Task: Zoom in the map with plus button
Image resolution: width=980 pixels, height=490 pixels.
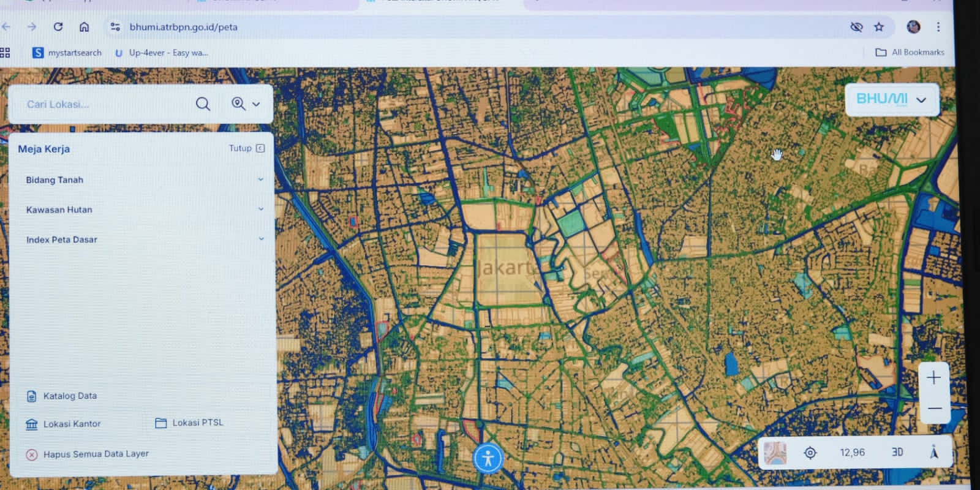Action: [933, 378]
